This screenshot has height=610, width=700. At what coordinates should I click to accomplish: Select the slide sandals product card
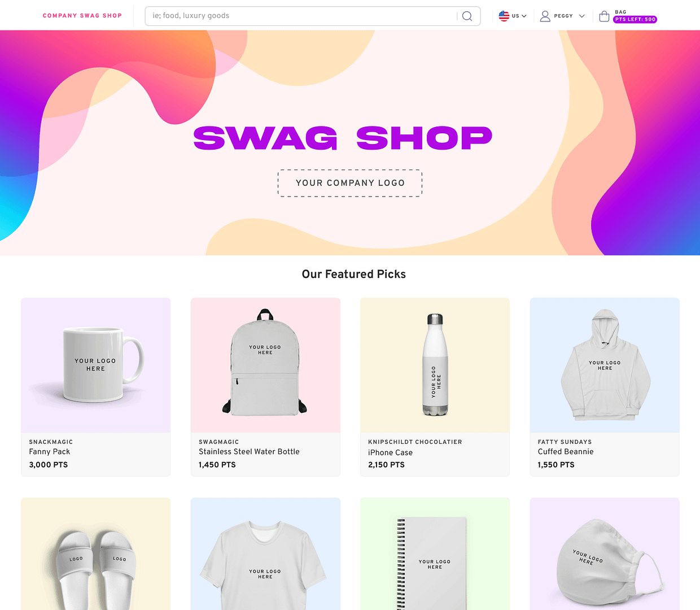click(96, 554)
